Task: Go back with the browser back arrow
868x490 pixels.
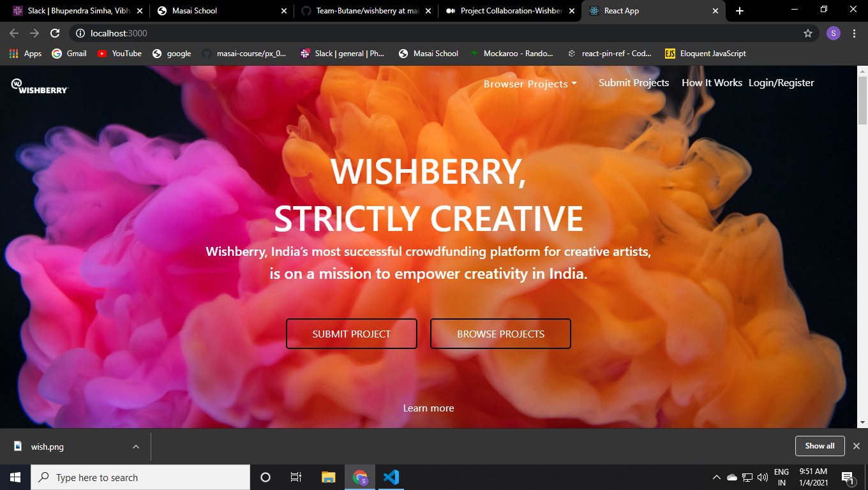Action: coord(14,33)
